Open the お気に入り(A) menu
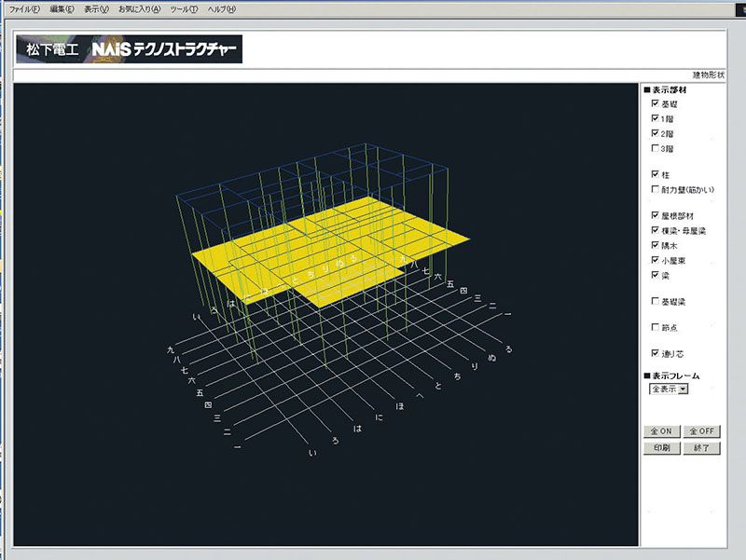The height and width of the screenshot is (560, 746). (x=139, y=8)
